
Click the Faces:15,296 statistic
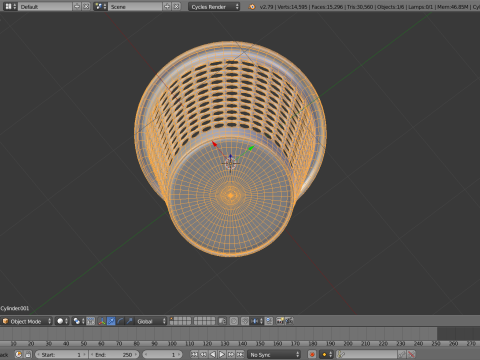point(327,7)
